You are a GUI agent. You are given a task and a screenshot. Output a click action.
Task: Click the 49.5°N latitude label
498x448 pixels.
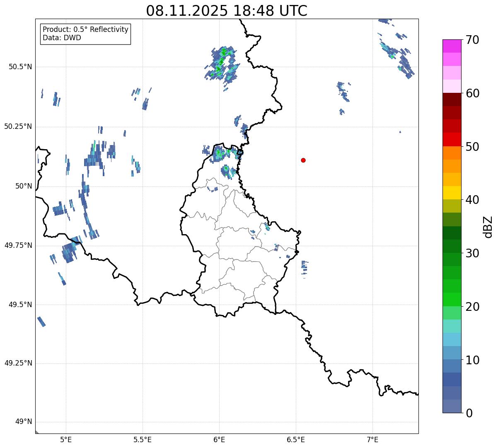(20, 305)
